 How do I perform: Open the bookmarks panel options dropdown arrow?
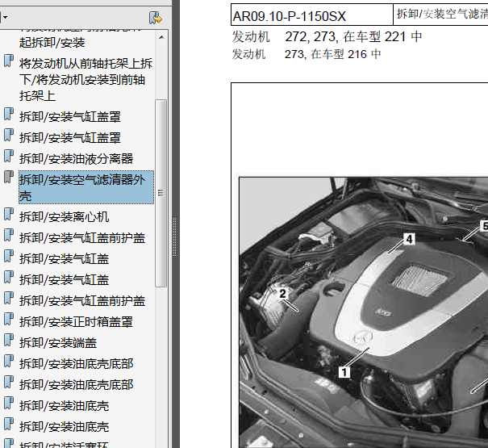coord(5,18)
